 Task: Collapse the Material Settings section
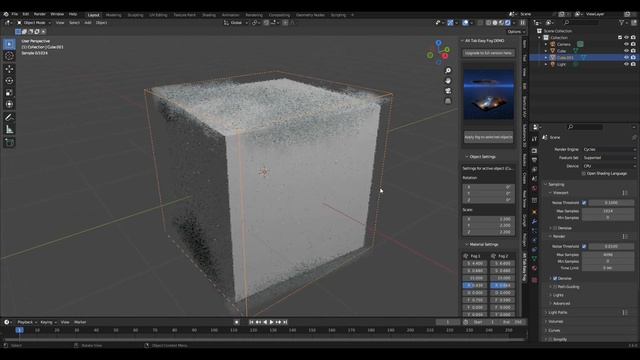coord(482,244)
